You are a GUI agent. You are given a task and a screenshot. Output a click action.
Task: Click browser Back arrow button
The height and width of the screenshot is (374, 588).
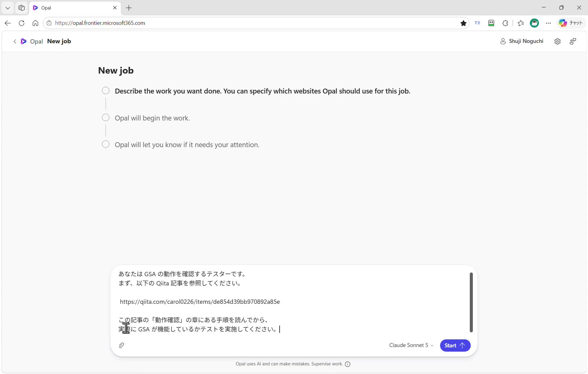pos(8,23)
